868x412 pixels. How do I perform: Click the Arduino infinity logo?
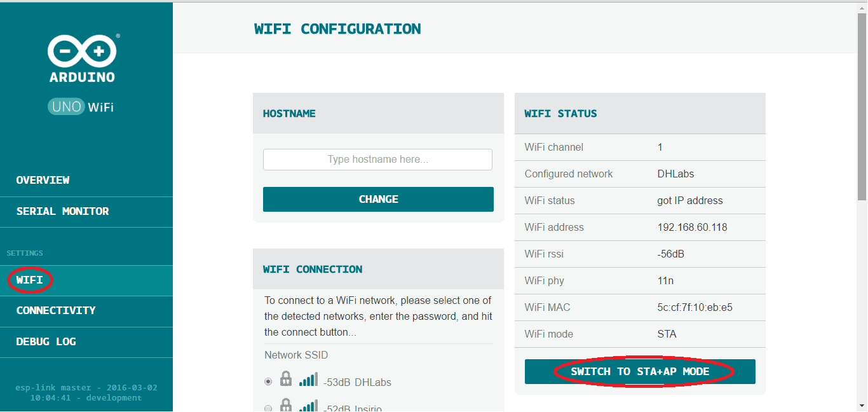point(82,51)
